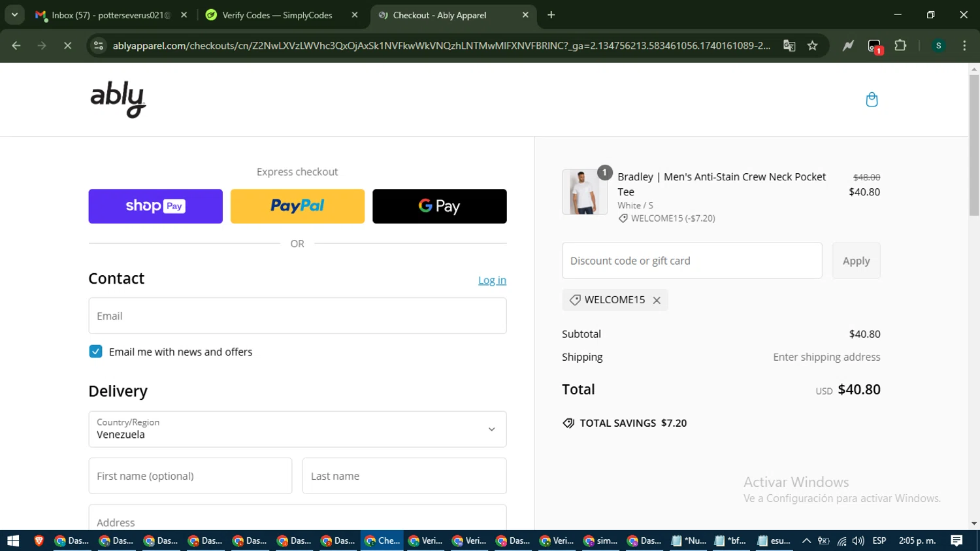Open the tab search dropdown arrow
This screenshot has height=551, width=980.
(14, 14)
